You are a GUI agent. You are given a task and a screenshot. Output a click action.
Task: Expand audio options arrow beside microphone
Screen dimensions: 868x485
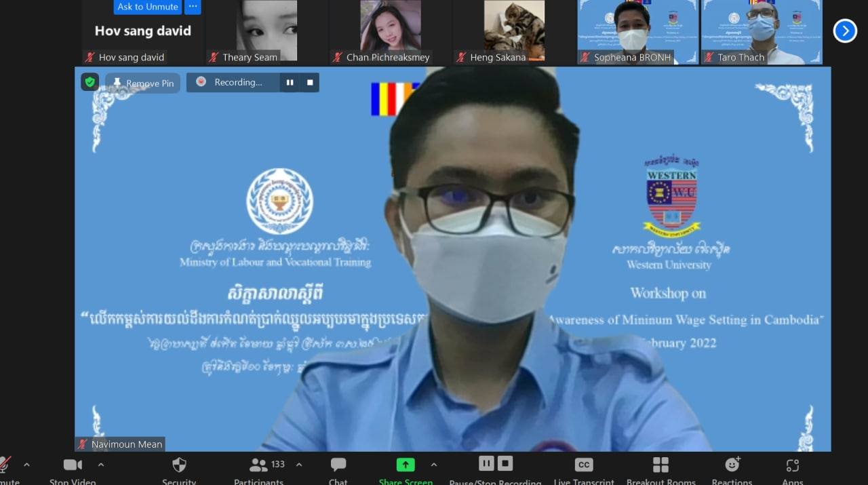click(26, 465)
